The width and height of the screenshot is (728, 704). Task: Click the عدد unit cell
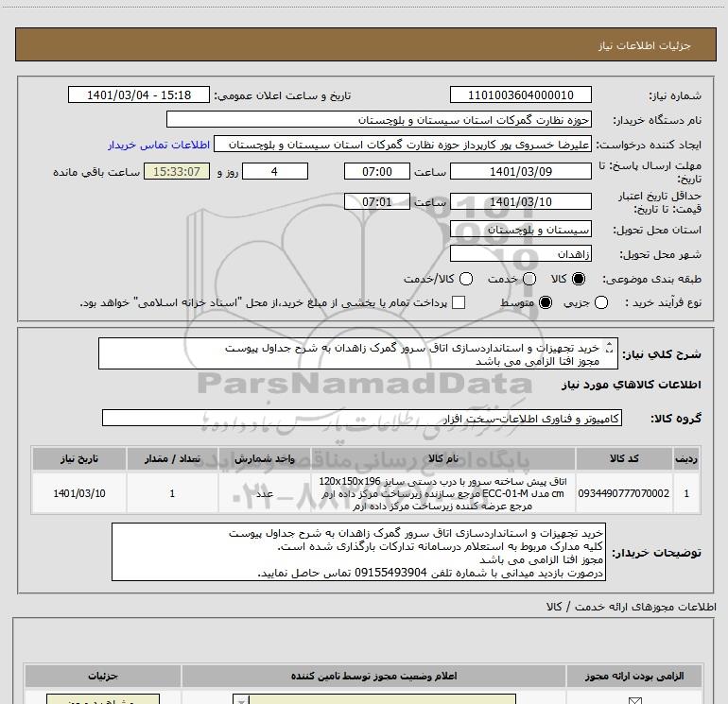coord(264,493)
